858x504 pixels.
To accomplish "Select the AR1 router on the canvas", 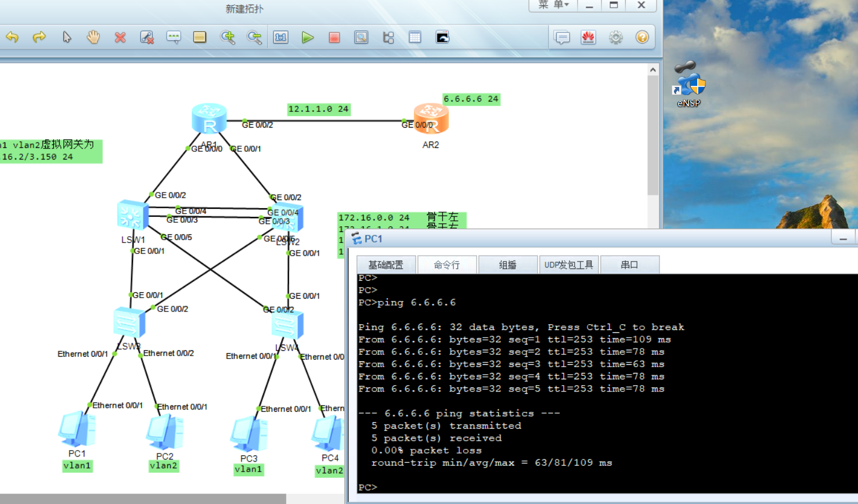I will point(209,119).
